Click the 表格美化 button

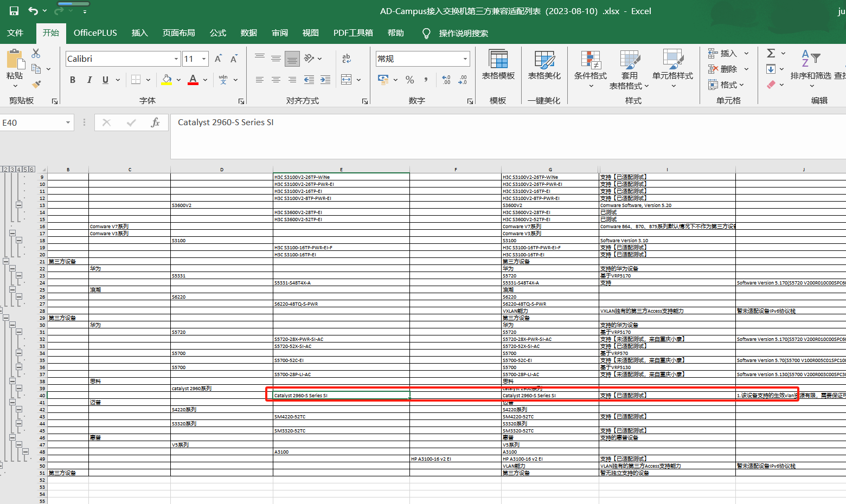[x=544, y=65]
